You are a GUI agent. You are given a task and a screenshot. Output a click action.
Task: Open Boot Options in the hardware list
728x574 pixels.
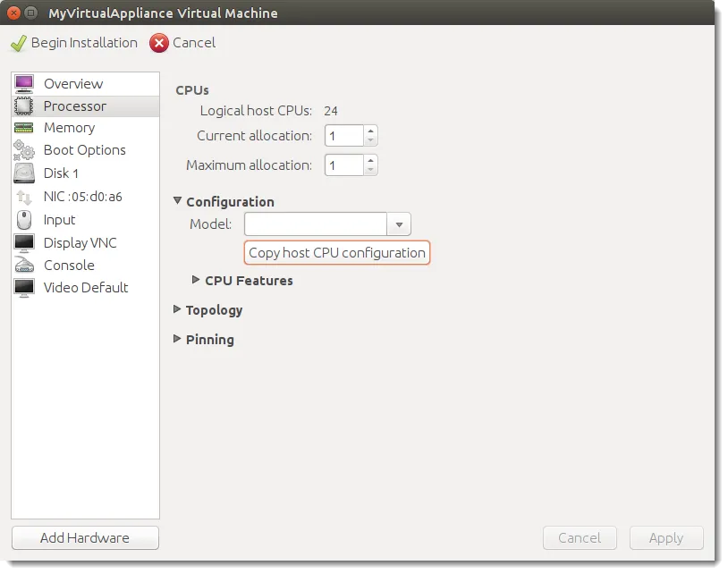pyautogui.click(x=86, y=150)
